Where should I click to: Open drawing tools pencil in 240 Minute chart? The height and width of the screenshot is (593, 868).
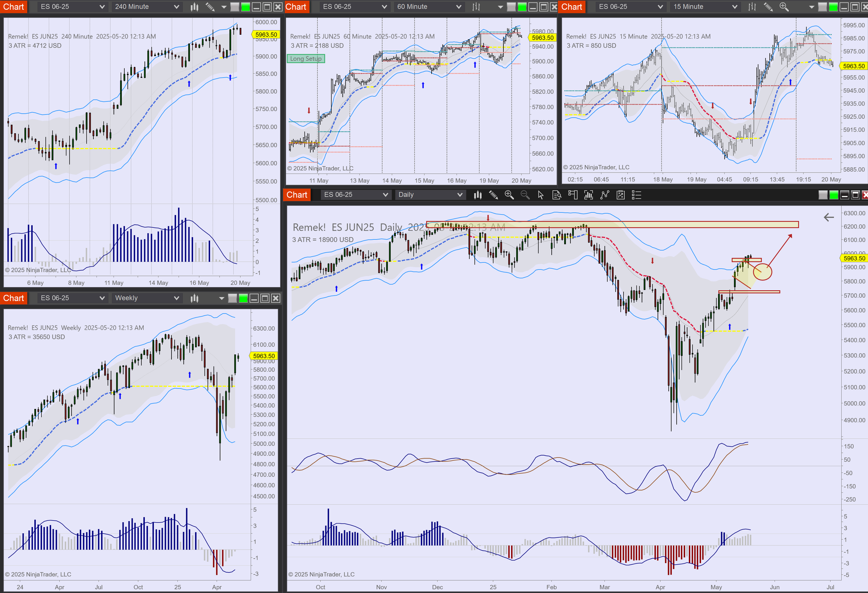point(210,7)
